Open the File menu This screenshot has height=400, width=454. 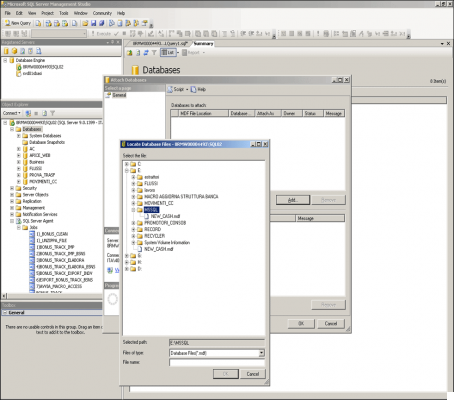[x=8, y=13]
